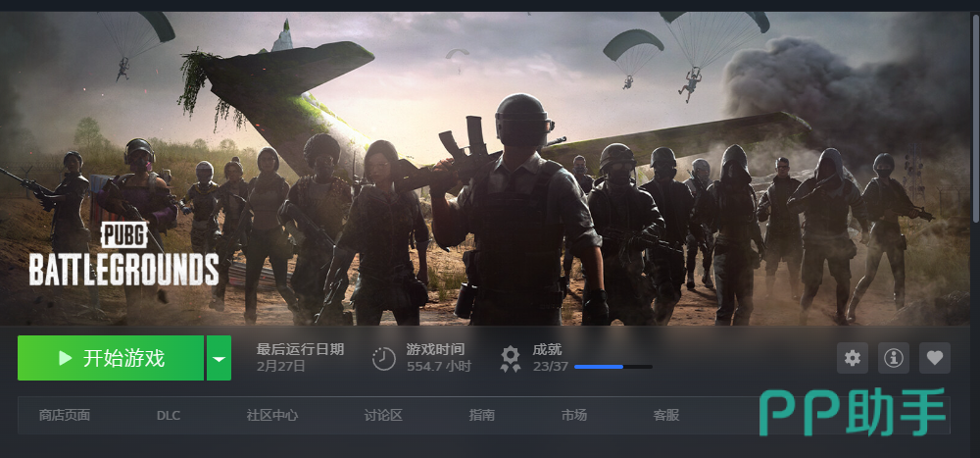Open the DLC tab

pos(169,416)
